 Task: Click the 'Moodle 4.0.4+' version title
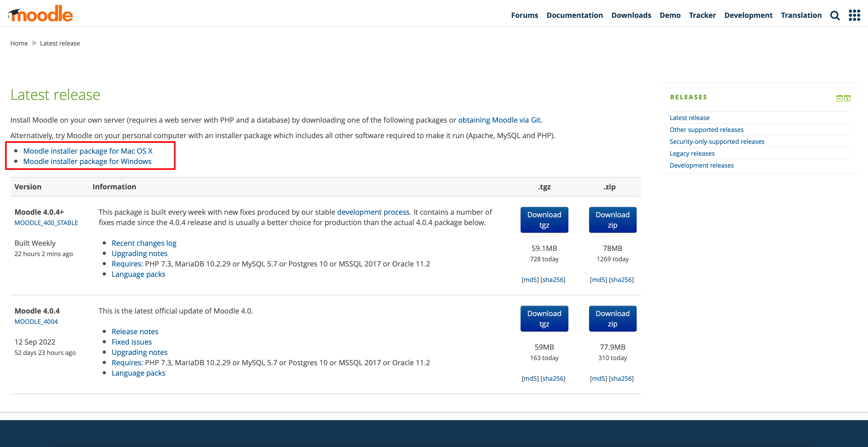pos(39,212)
